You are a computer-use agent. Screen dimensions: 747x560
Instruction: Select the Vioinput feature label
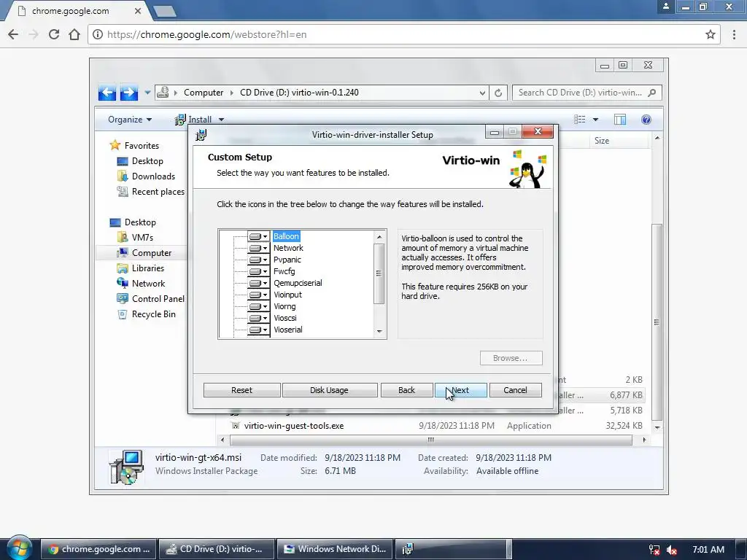[x=287, y=295]
